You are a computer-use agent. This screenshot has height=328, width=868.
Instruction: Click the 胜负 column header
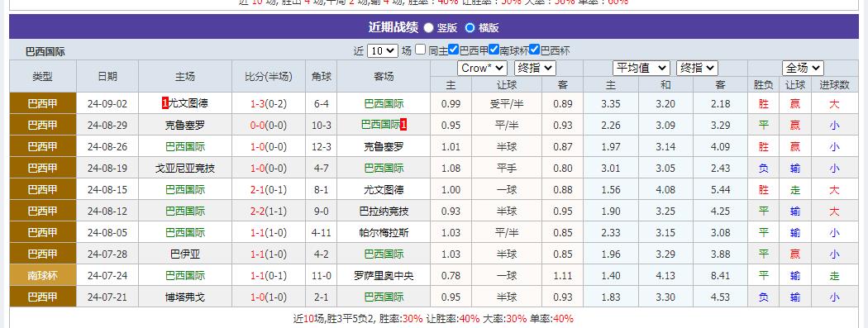click(763, 85)
